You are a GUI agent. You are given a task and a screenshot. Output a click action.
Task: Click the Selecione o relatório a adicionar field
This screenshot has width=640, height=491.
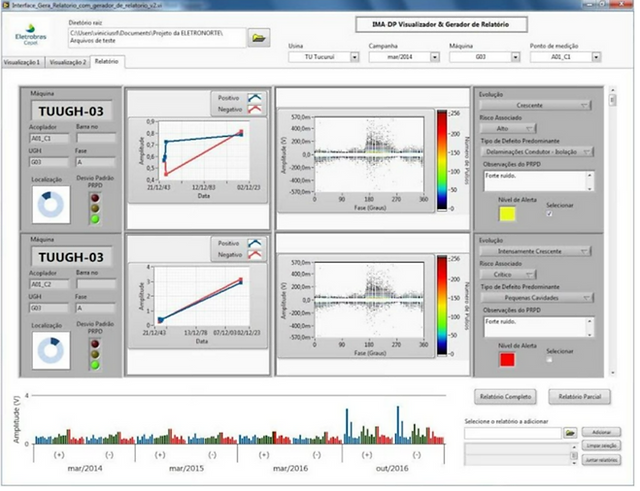[x=513, y=433]
